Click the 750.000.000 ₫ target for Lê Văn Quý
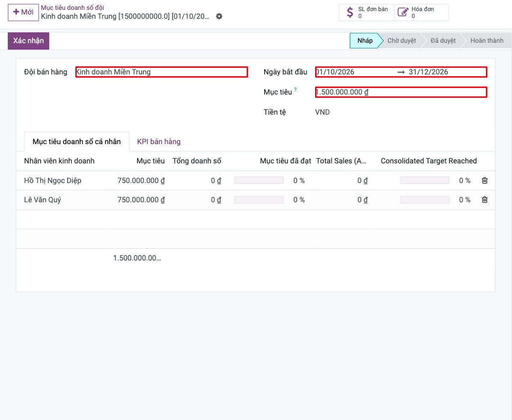 tap(141, 200)
